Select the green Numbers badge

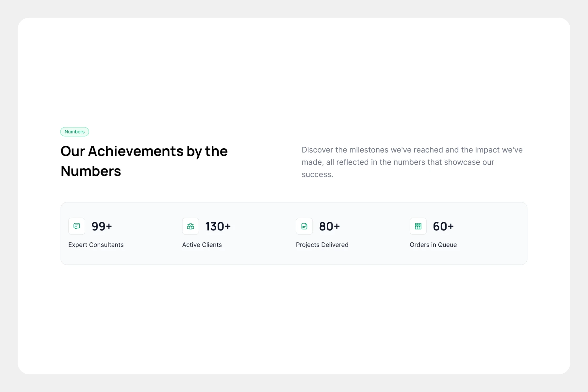coord(74,132)
